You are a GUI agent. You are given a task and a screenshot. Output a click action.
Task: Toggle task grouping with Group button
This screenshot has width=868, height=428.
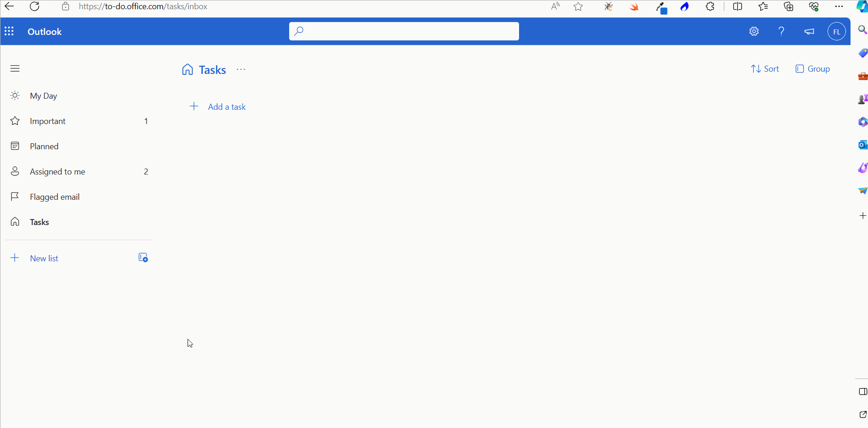(x=812, y=68)
